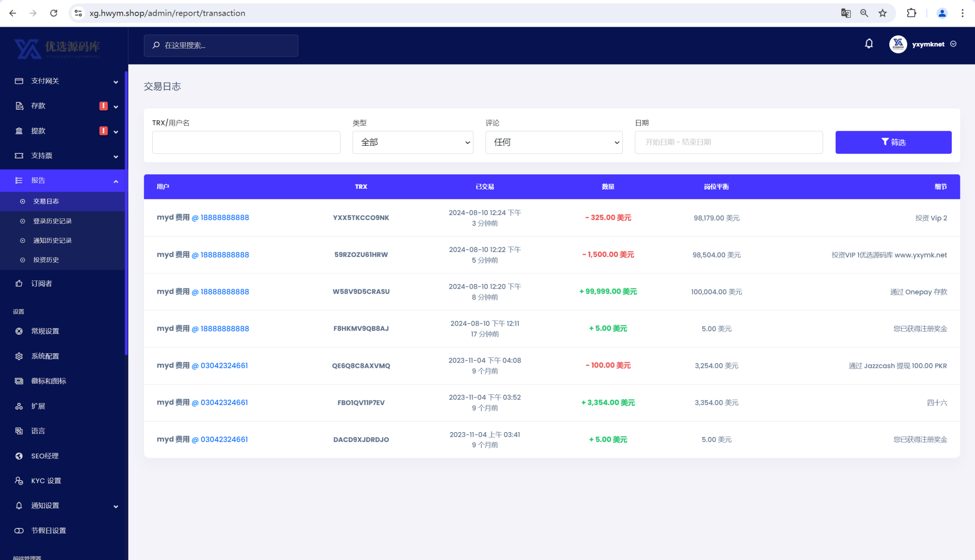Viewport: 975px width, 560px height.
Task: Open the browser extensions puzzle icon
Action: coord(911,13)
